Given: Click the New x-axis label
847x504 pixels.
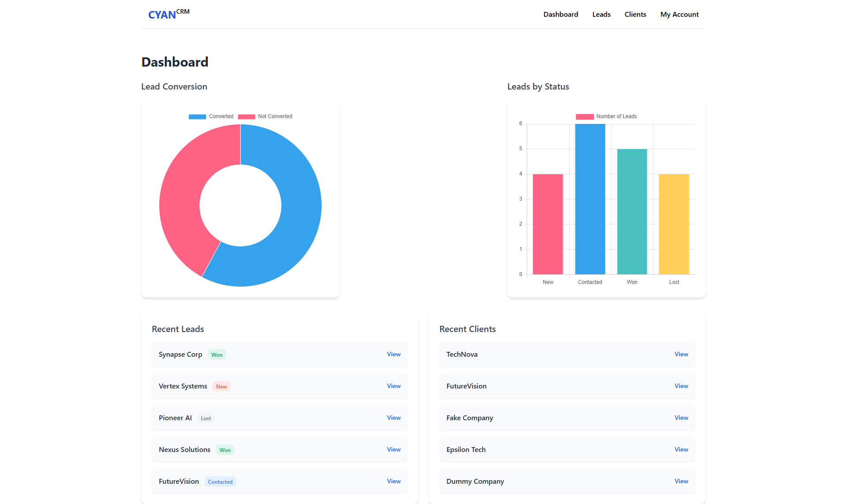Looking at the screenshot, I should 548,282.
